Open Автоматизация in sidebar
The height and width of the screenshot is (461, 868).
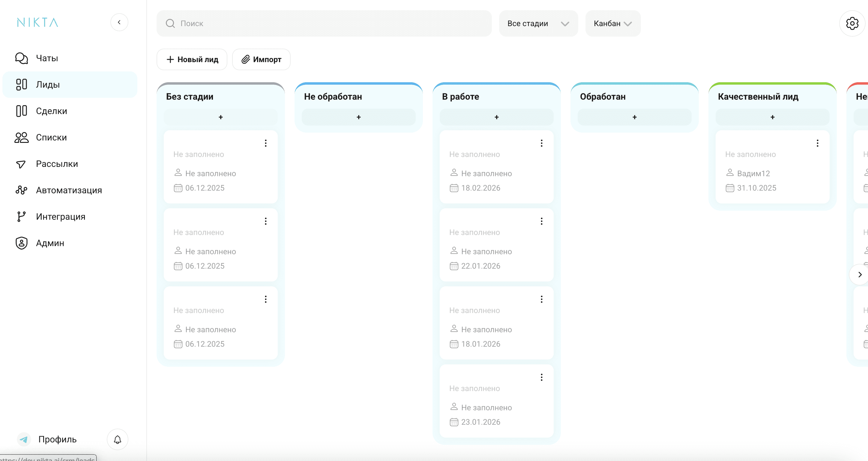pyautogui.click(x=69, y=190)
